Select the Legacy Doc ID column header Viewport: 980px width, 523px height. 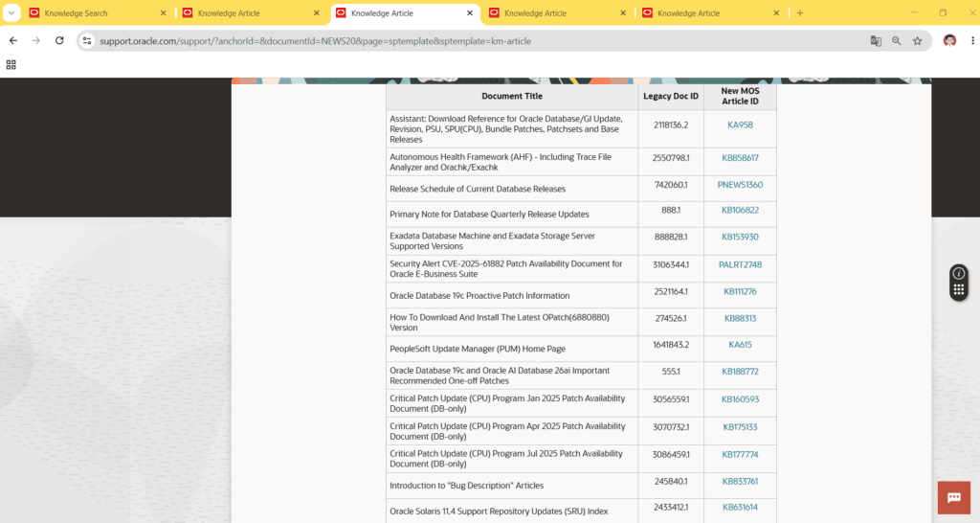point(671,97)
